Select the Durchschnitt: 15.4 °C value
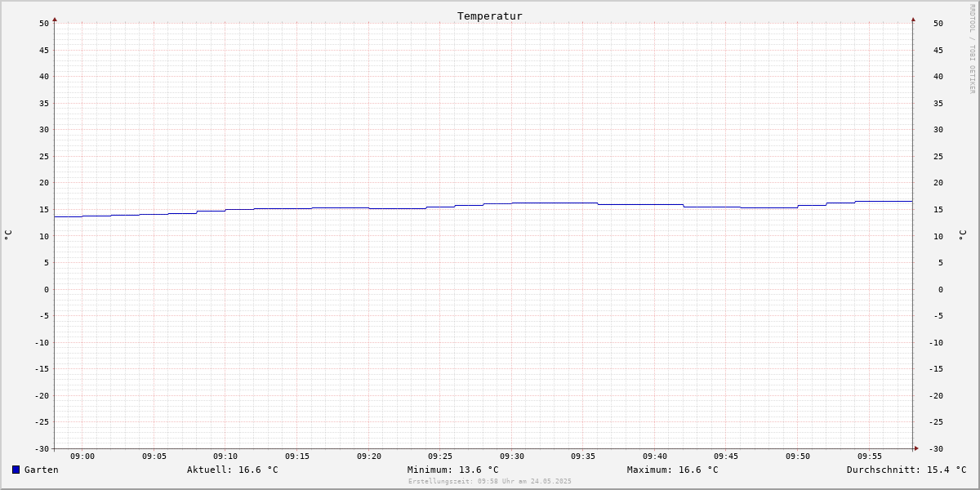 point(906,470)
